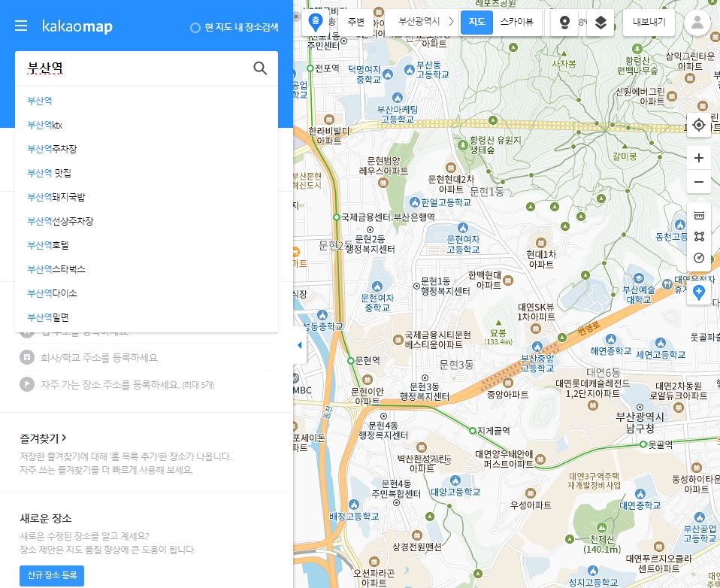Toggle the blue roadview pin below zoom tools

(699, 292)
